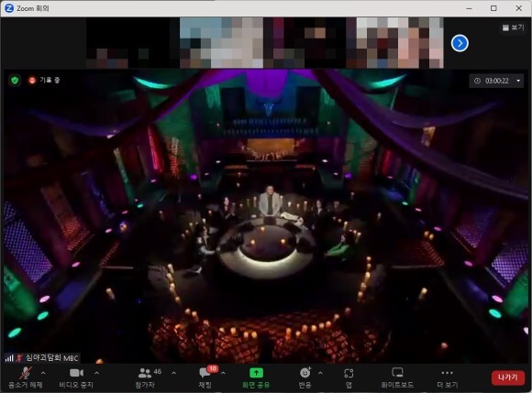Click the 심야괴담회 MBC participant name label
The image size is (532, 393).
click(x=52, y=358)
